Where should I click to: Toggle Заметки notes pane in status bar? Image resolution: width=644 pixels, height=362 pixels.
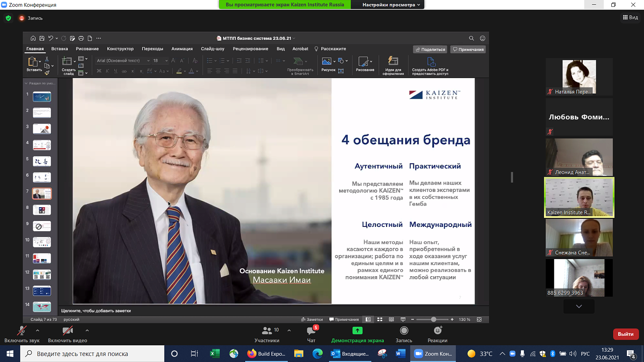[x=312, y=320]
